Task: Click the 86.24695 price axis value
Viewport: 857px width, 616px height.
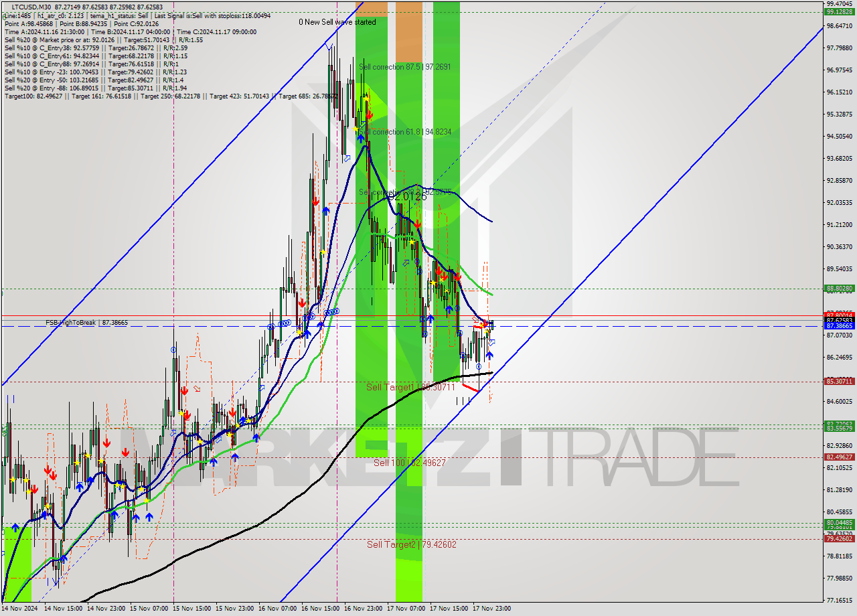Action: 840,358
